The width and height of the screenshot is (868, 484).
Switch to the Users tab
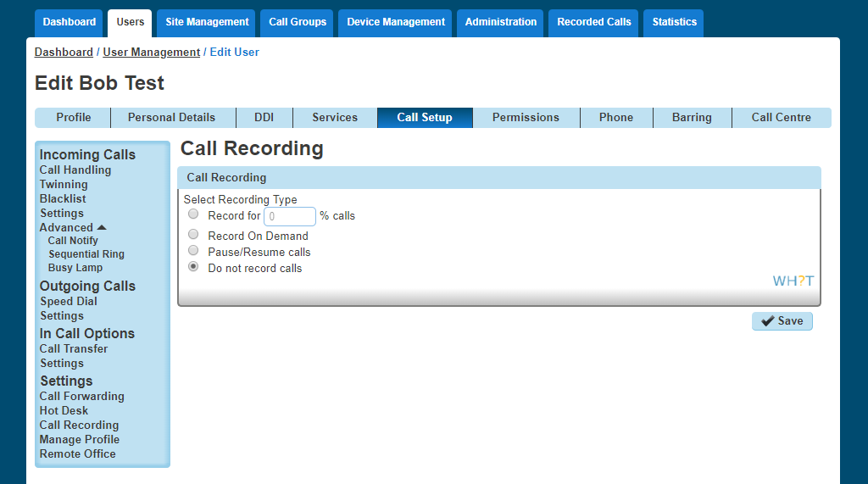click(130, 23)
